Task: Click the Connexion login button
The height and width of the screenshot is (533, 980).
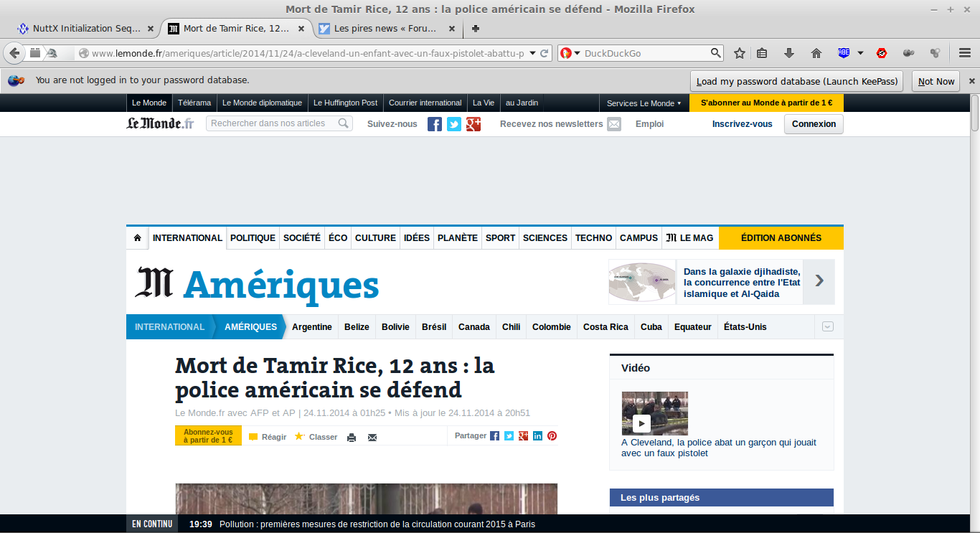Action: pos(814,124)
